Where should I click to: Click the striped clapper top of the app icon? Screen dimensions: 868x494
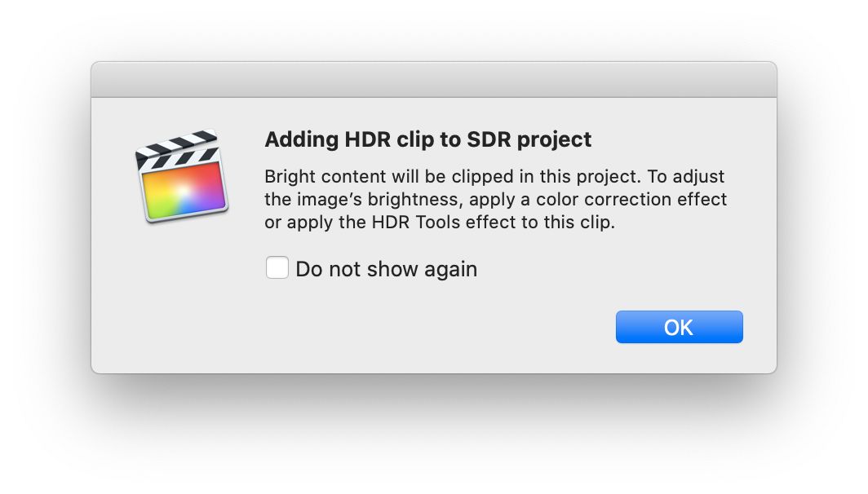click(177, 148)
